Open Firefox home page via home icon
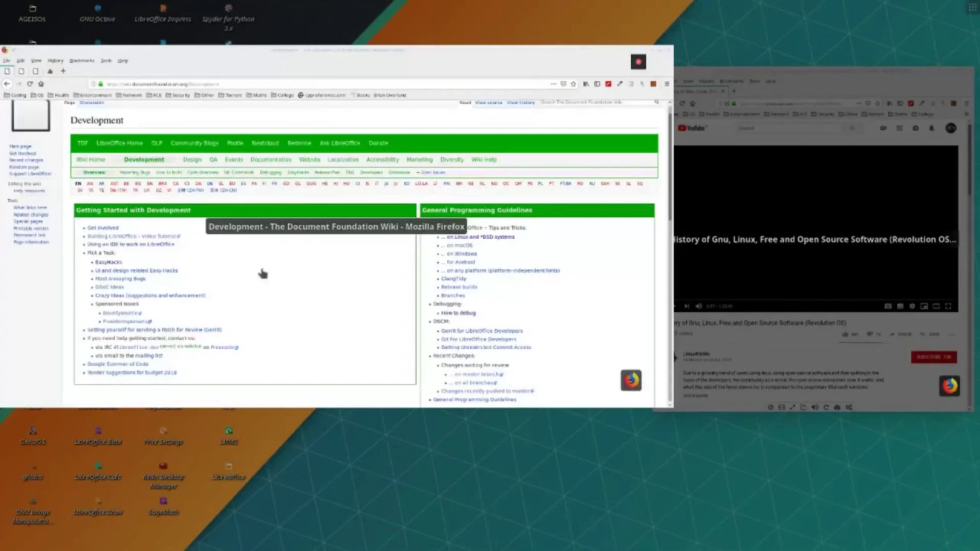 [x=41, y=83]
